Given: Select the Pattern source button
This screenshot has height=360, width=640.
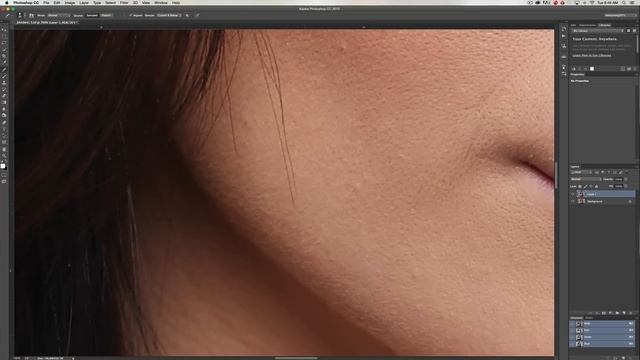Looking at the screenshot, I should (106, 16).
